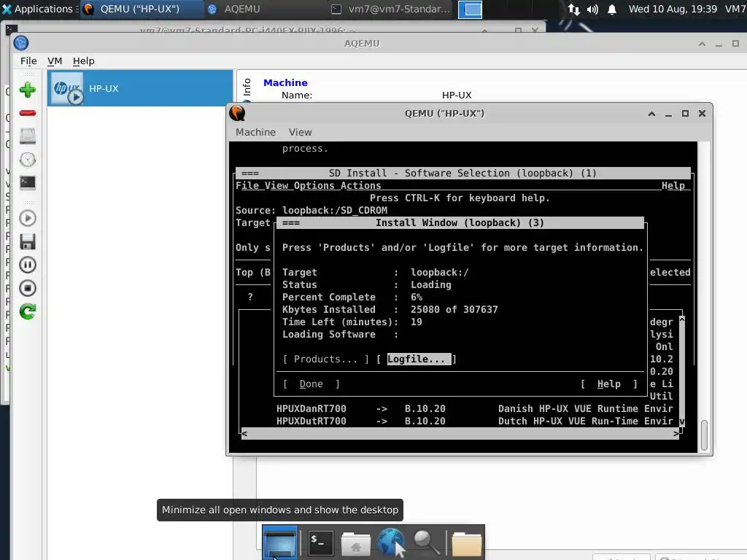Screen dimensions: 747x560
Task: Open the QEMU View menu
Action: 300,133
